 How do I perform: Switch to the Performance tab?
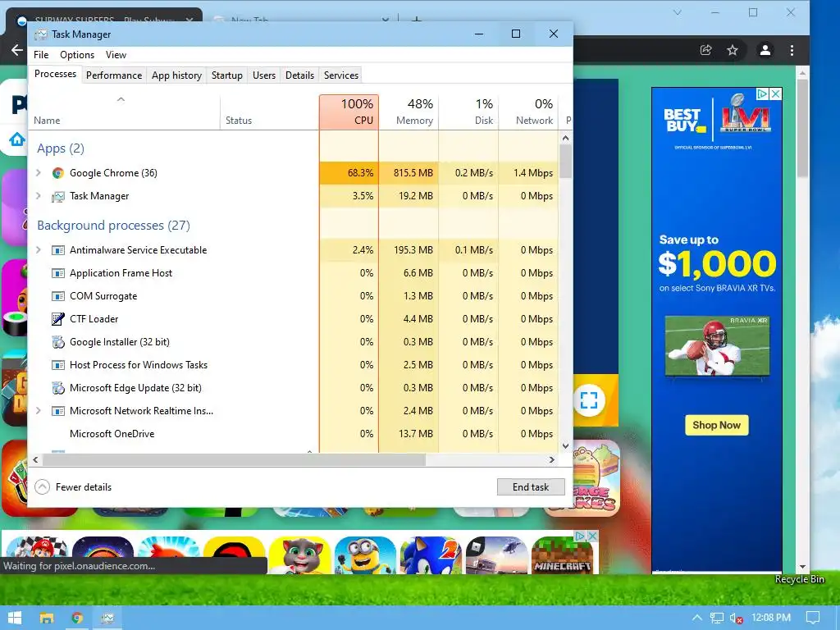pos(114,75)
